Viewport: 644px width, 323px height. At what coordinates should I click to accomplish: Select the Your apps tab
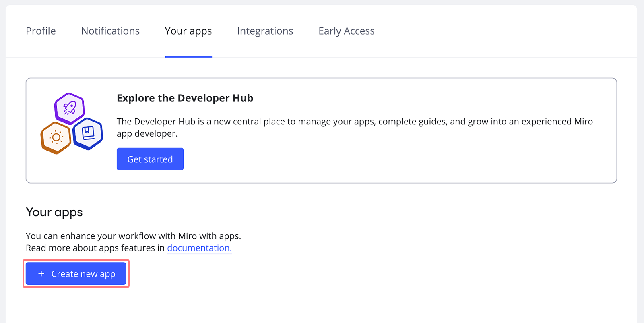(x=188, y=31)
